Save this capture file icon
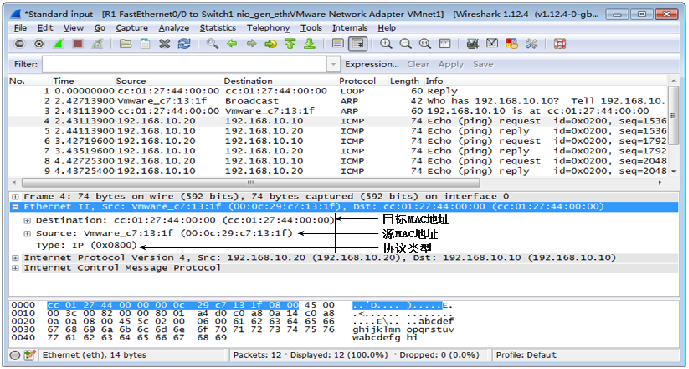The width and height of the screenshot is (689, 369). click(x=145, y=43)
